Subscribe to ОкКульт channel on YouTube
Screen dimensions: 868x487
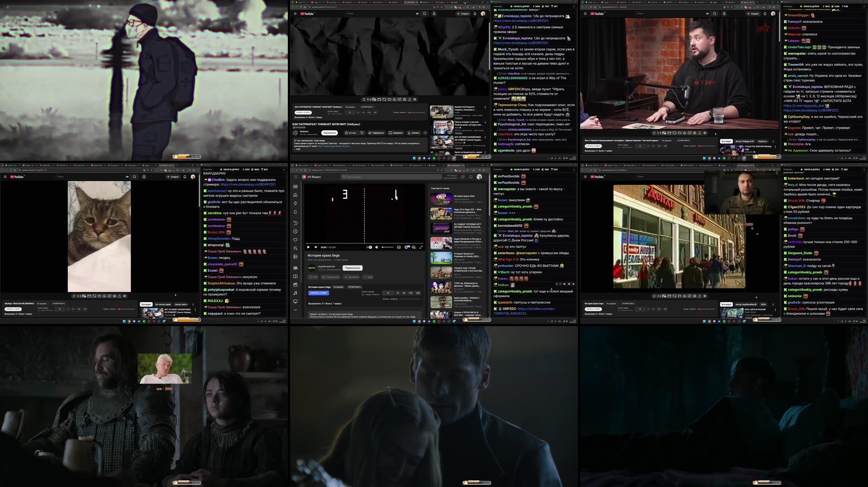(330, 133)
